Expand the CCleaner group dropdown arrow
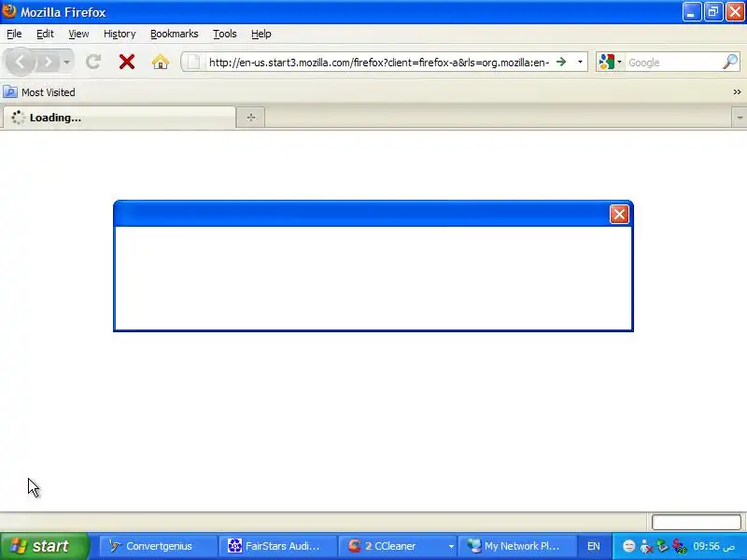Screen dimensions: 747x560 tap(451, 546)
